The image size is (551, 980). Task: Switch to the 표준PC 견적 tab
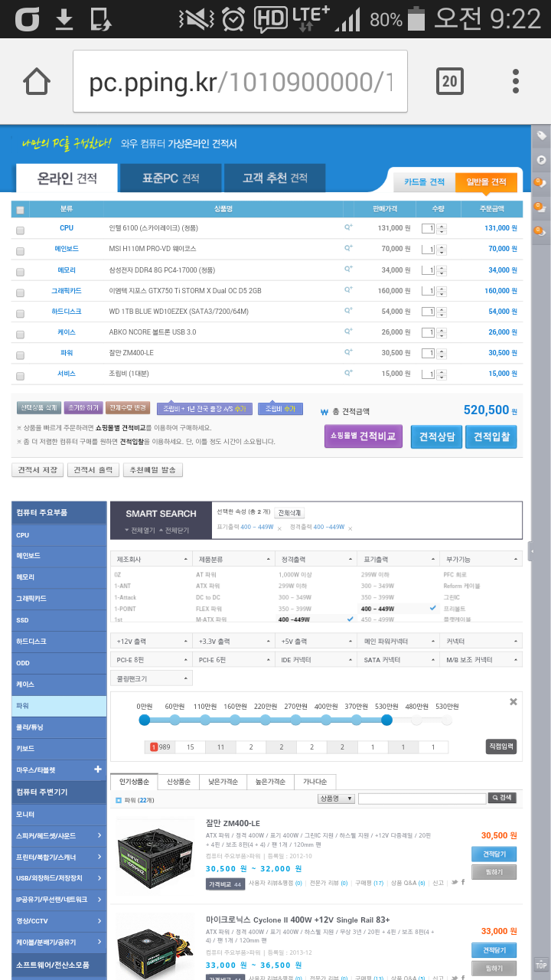(171, 178)
